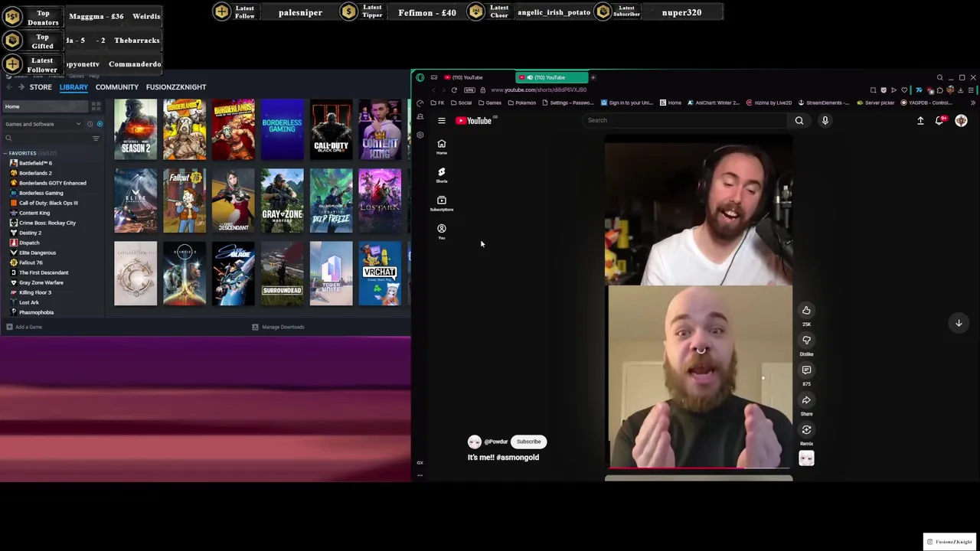
Task: Open Call of Duty Black Ops cover
Action: coord(331,129)
